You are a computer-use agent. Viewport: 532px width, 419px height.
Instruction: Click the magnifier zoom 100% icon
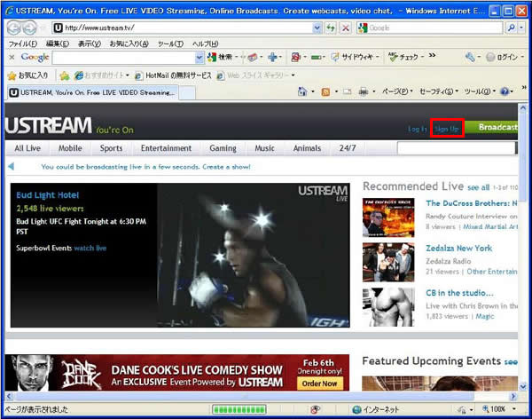486,409
